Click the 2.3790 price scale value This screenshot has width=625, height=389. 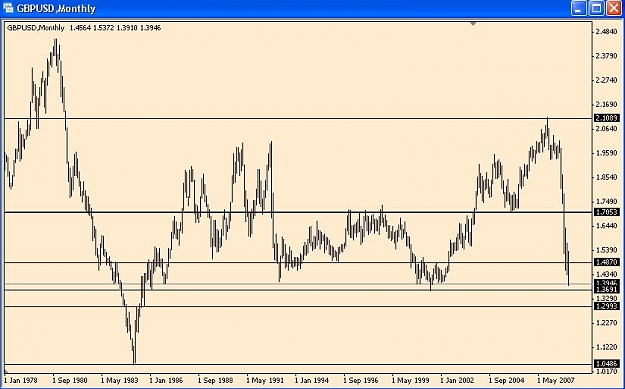click(606, 56)
